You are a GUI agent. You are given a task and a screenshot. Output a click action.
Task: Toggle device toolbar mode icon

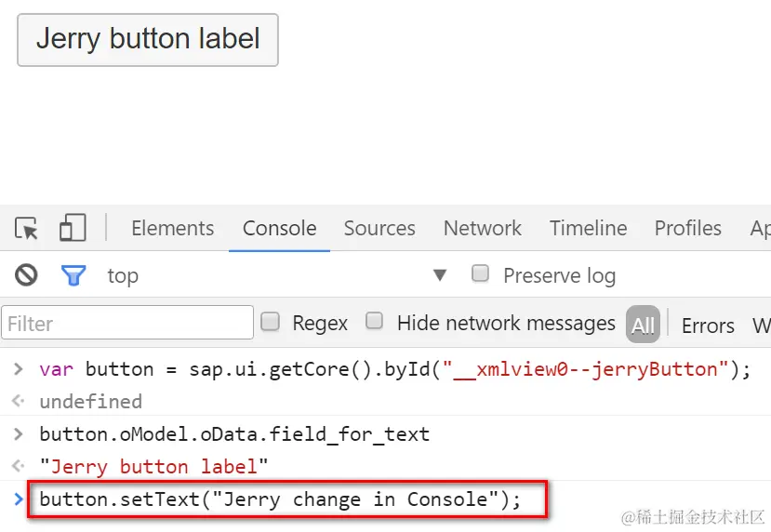pyautogui.click(x=73, y=228)
